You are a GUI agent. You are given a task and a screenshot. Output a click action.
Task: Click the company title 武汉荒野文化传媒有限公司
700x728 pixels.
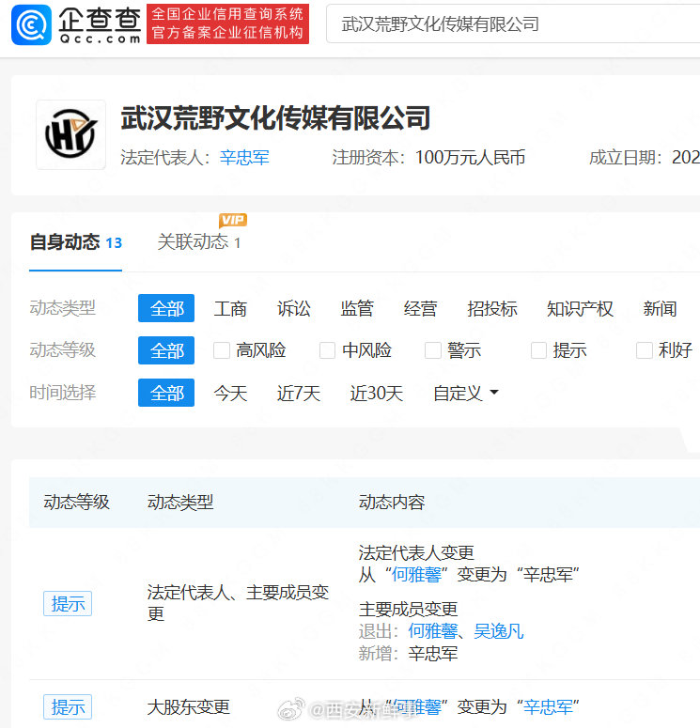coord(275,118)
